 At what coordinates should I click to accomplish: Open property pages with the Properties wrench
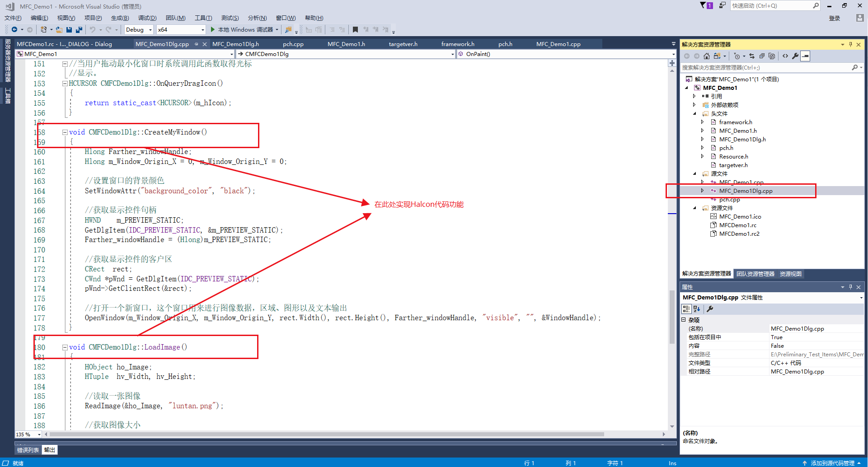point(710,309)
